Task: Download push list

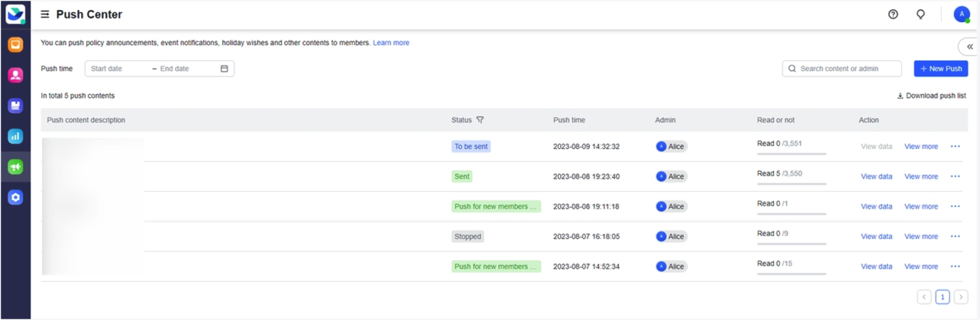Action: [x=931, y=96]
